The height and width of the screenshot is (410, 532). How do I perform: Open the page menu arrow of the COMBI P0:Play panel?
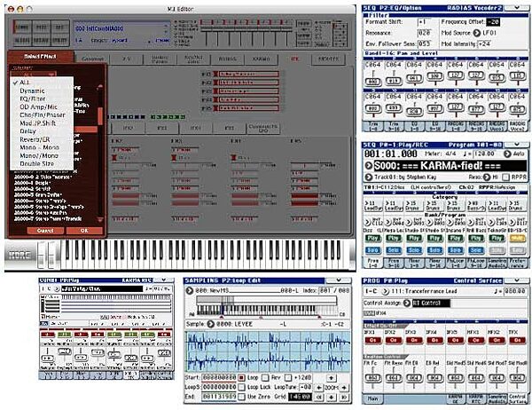pyautogui.click(x=163, y=280)
